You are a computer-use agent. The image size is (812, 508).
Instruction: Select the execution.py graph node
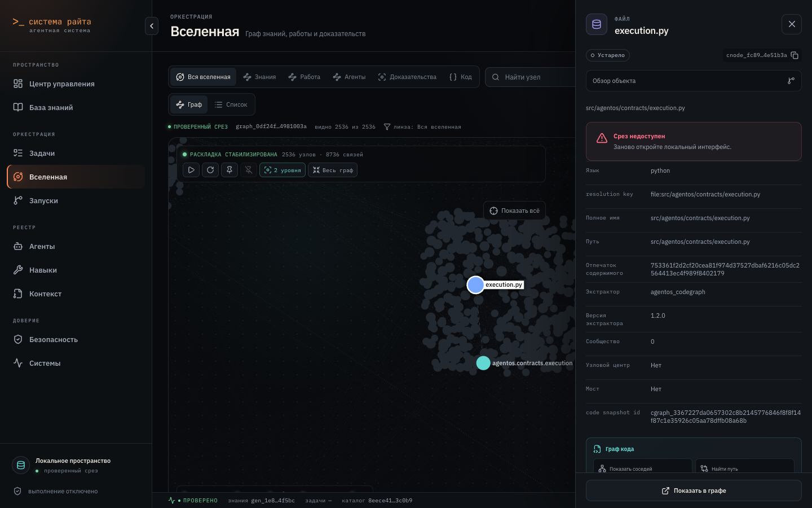coord(476,285)
